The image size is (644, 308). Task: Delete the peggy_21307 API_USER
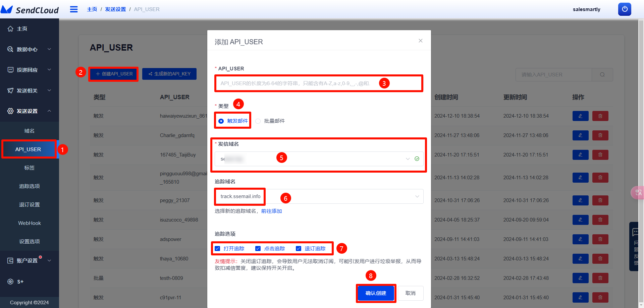point(600,200)
